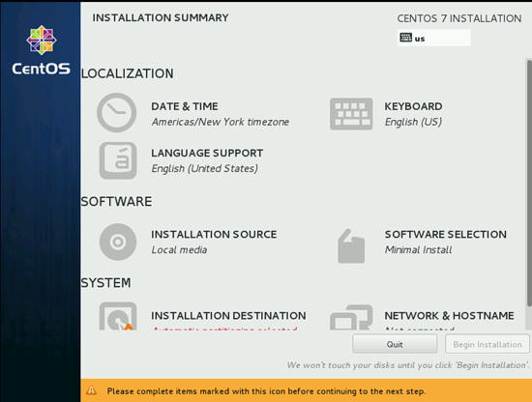The width and height of the screenshot is (532, 402).
Task: Click the Keyboard layout icon
Action: [351, 114]
